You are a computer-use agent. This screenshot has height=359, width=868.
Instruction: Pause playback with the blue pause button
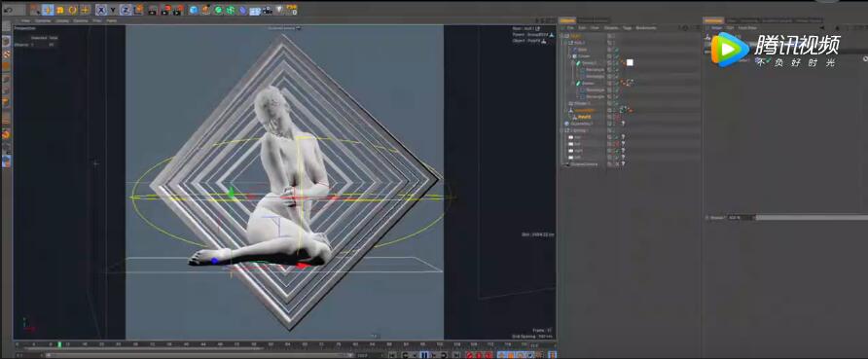point(424,355)
